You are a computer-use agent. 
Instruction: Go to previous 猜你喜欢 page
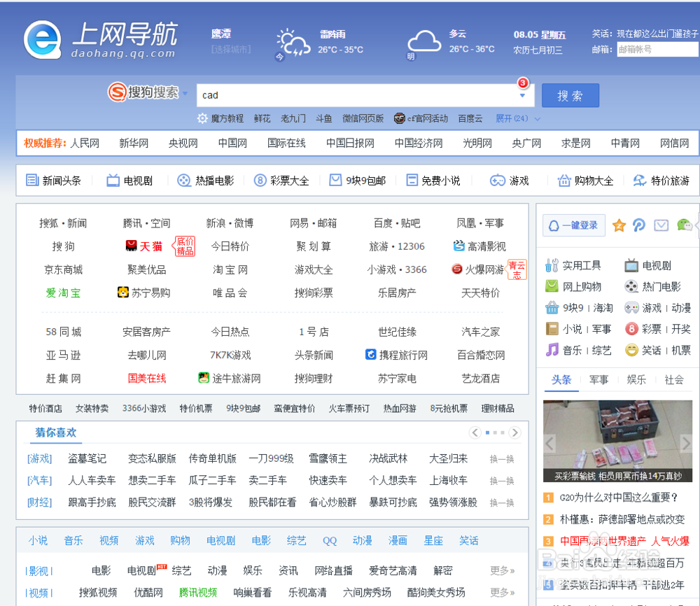[475, 432]
